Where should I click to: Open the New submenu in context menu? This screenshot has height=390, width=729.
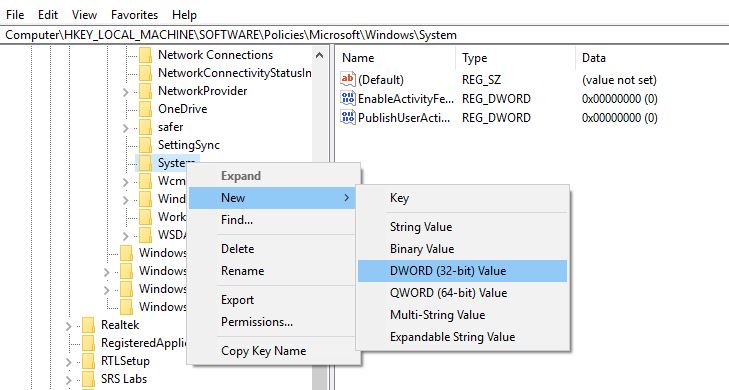[x=273, y=198]
